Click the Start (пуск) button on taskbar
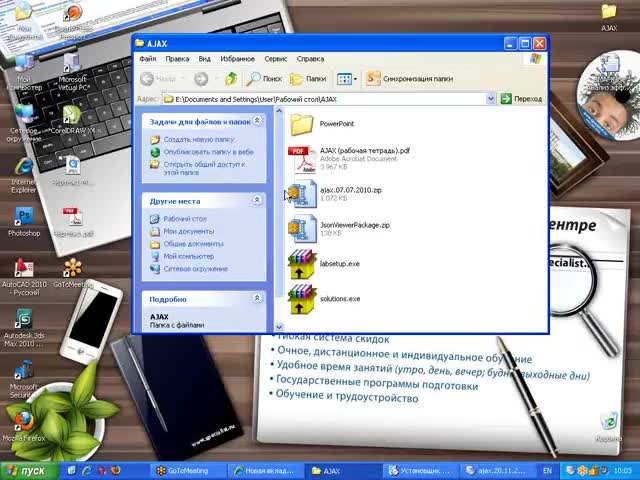The width and height of the screenshot is (640, 480). point(26,470)
